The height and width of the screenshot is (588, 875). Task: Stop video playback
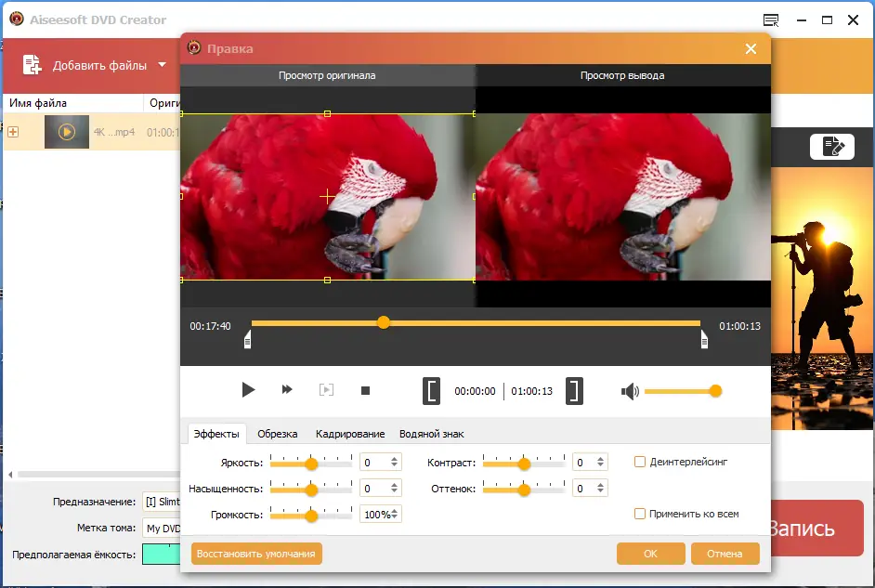[x=366, y=390]
